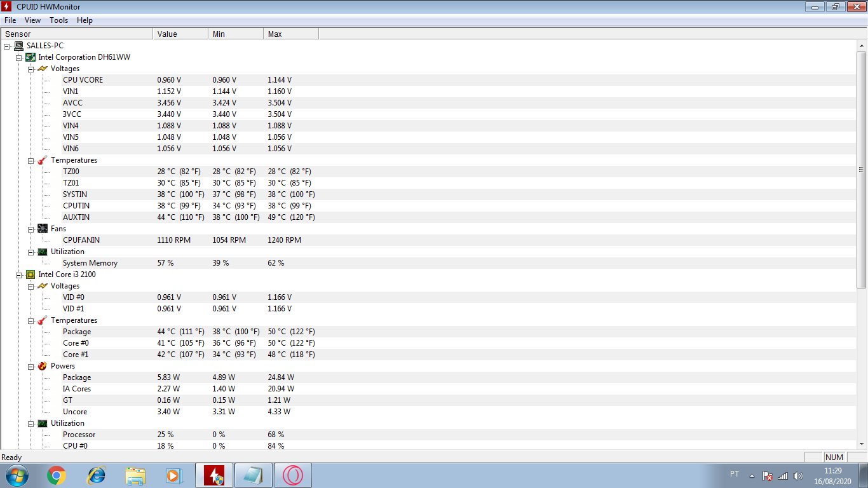
Task: Click the notepad-like app in the taskbar
Action: (x=253, y=475)
